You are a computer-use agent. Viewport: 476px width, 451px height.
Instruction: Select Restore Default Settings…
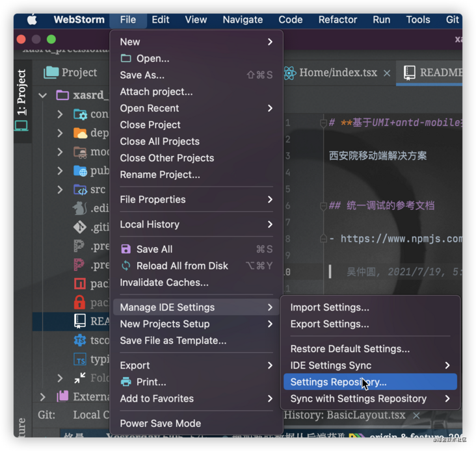pyautogui.click(x=370, y=349)
